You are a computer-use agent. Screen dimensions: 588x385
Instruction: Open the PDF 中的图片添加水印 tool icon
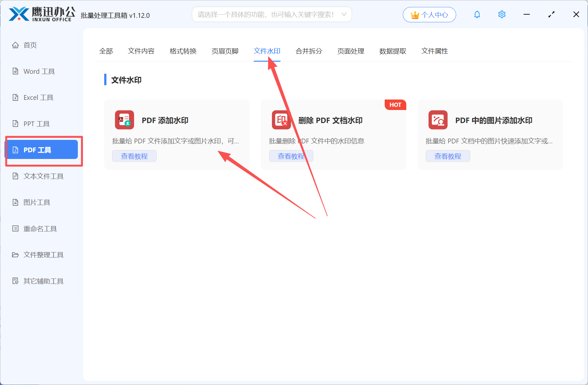[438, 120]
